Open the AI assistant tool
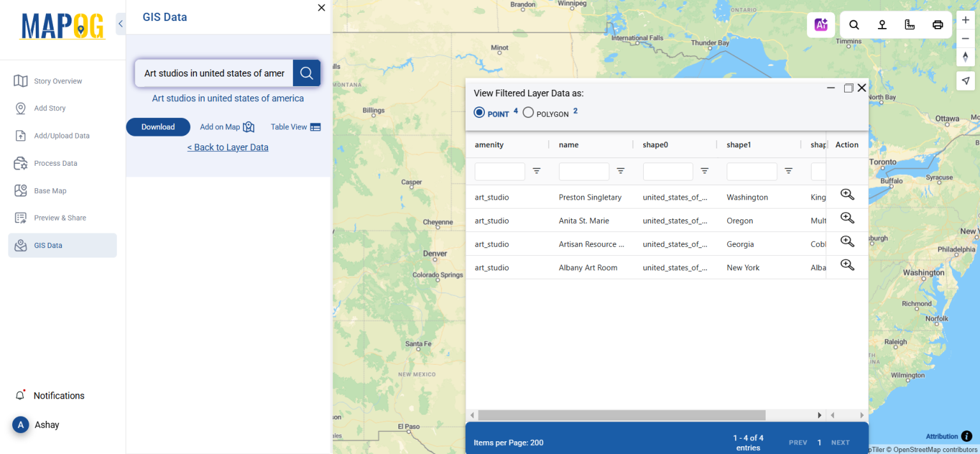The image size is (980, 454). tap(821, 24)
